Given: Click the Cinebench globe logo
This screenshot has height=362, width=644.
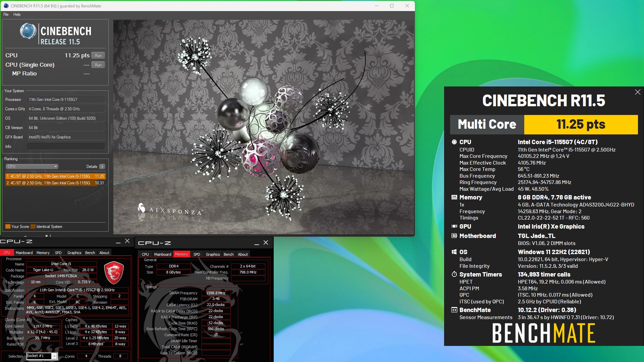Looking at the screenshot, I should pos(28,31).
